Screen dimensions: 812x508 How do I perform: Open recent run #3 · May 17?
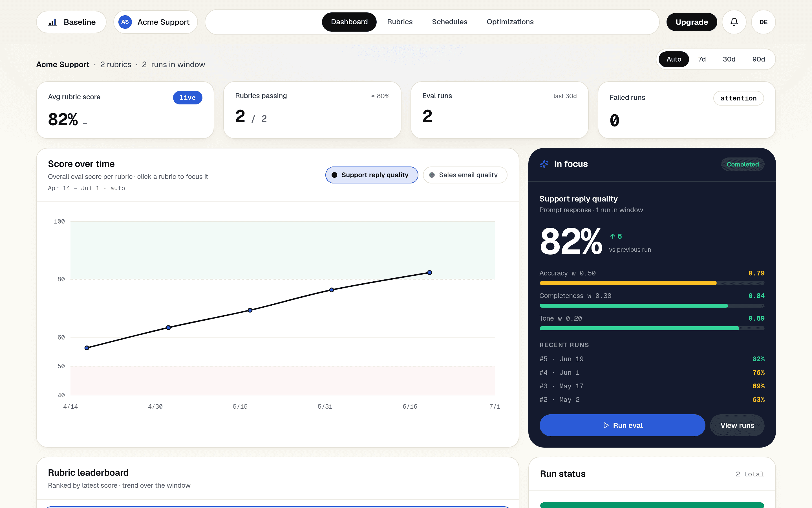click(x=652, y=386)
